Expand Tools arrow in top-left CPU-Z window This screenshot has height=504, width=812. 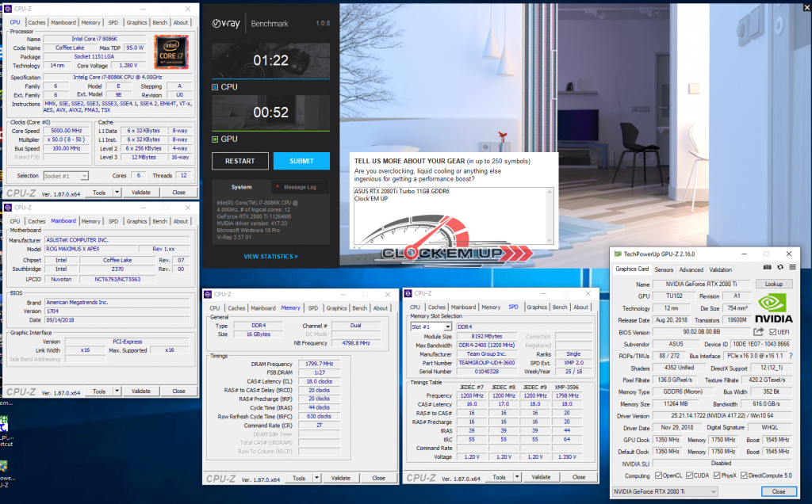tap(117, 193)
